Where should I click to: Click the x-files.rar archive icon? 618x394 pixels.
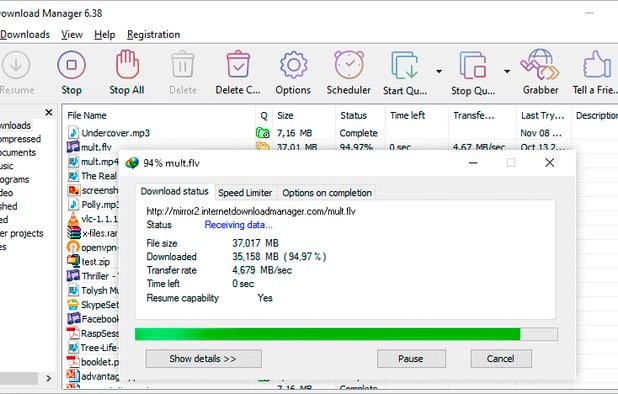click(x=73, y=233)
